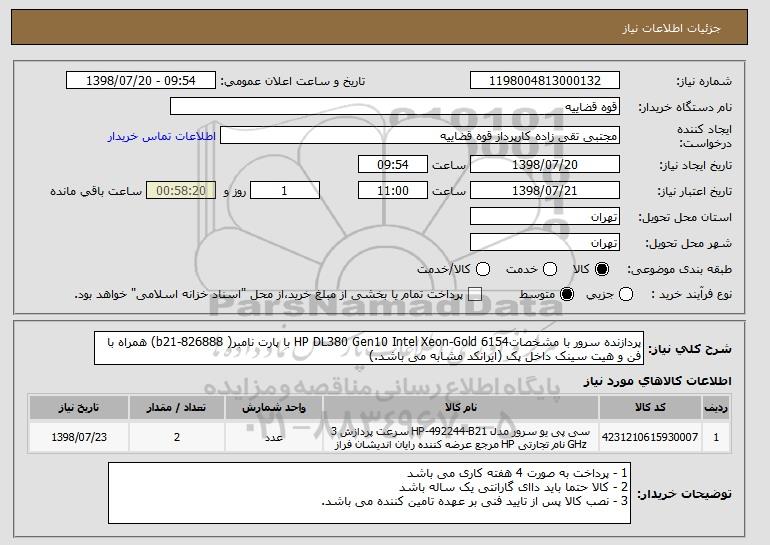
Task: Click the quantity cell showing 2
Action: [x=177, y=437]
